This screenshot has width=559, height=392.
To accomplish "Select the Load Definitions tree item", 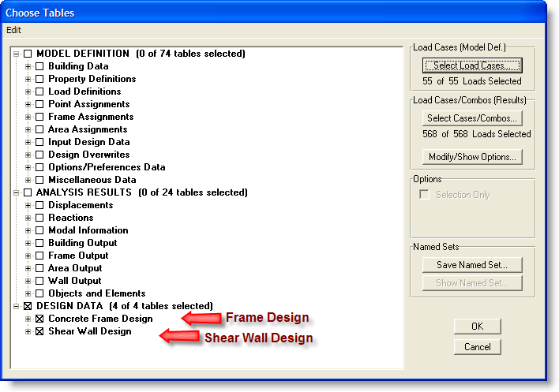I will point(84,91).
